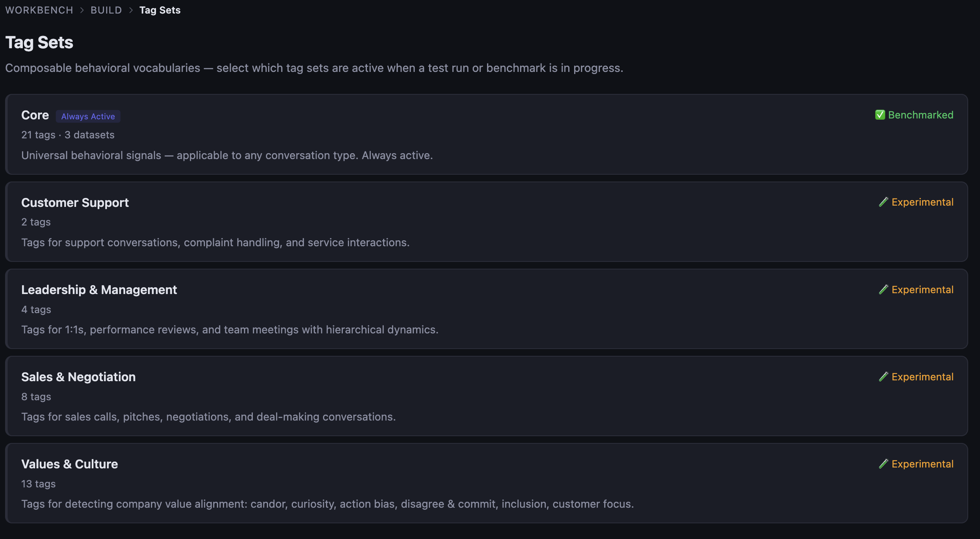This screenshot has height=539, width=980.
Task: Click the 3 datasets count under Core
Action: (x=90, y=135)
